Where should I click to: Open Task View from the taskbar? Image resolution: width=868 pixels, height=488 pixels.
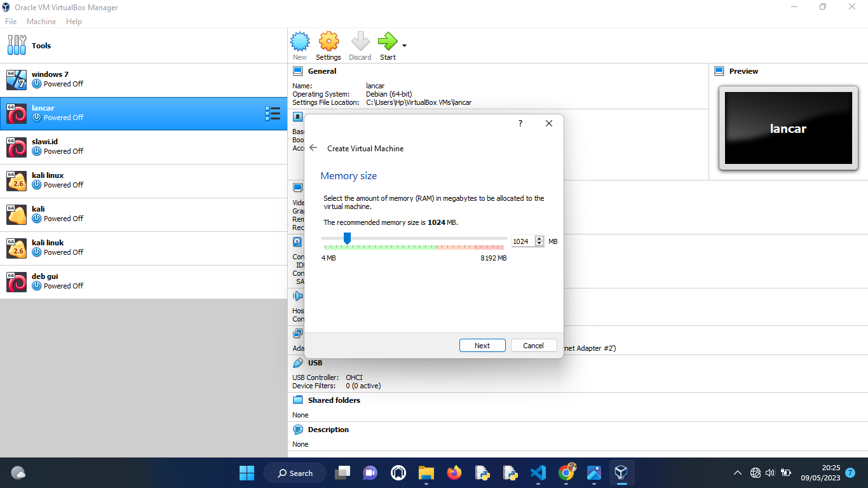(x=343, y=473)
